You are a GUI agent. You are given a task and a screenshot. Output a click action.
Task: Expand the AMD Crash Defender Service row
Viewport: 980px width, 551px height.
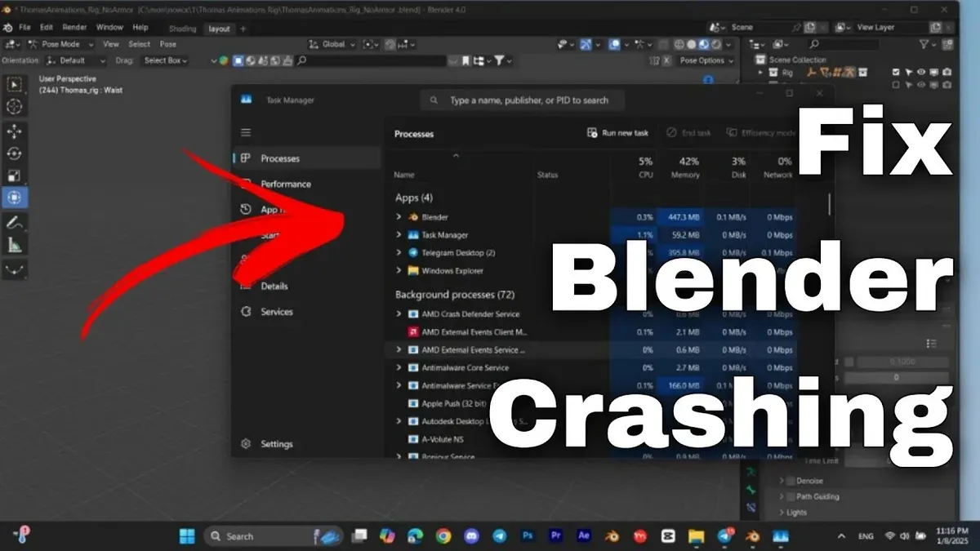click(x=399, y=314)
